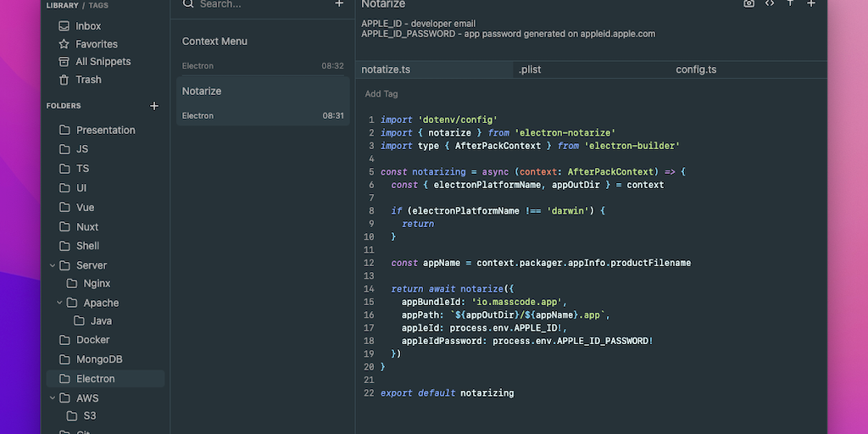The image size is (868, 434).
Task: Collapse the AWS folder chevron
Action: coord(53,398)
